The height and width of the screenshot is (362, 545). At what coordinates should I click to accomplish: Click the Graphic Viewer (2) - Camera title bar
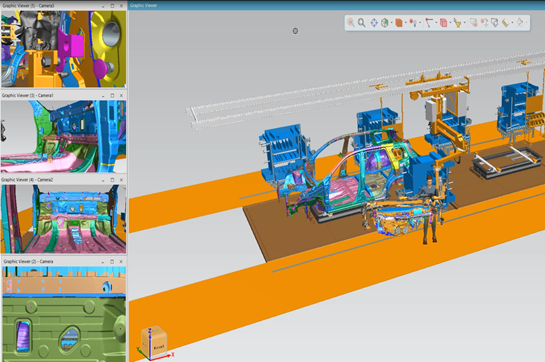pyautogui.click(x=64, y=261)
